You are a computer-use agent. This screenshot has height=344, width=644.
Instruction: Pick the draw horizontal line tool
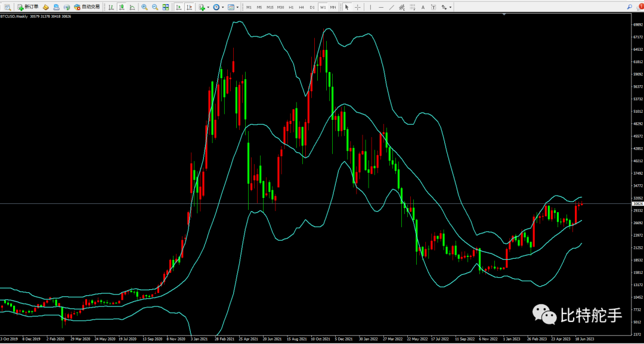coord(382,7)
